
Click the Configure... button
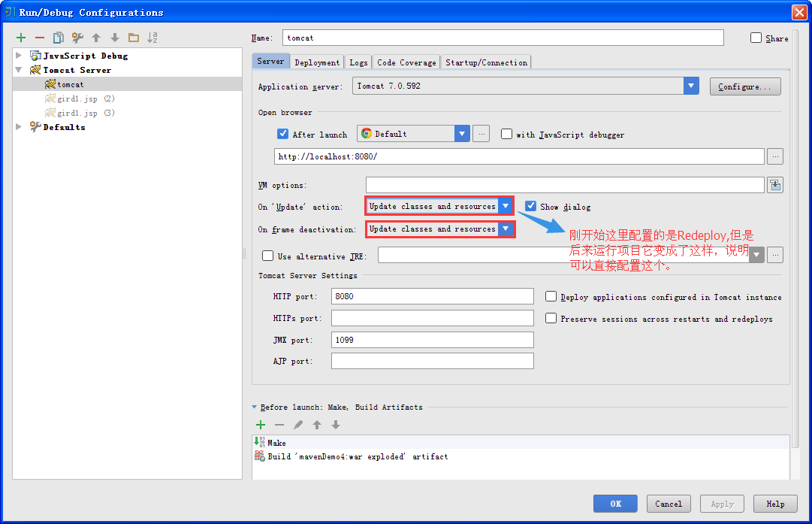click(745, 86)
